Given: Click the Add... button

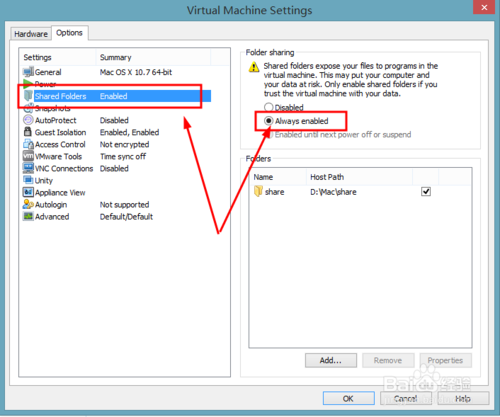Looking at the screenshot, I should pos(331,360).
